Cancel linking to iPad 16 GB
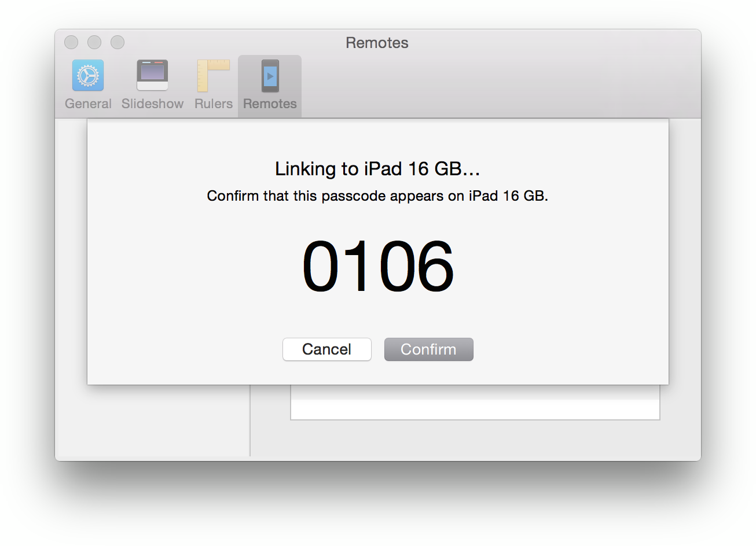The height and width of the screenshot is (546, 756). [327, 349]
